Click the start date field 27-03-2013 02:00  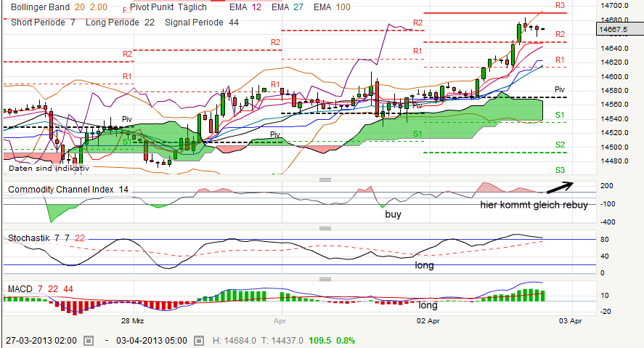coord(41,341)
